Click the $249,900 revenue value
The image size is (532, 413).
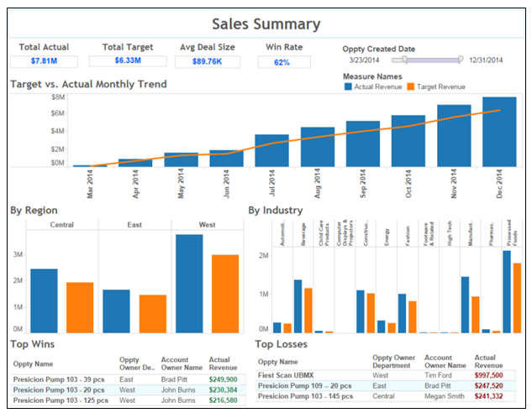click(224, 379)
